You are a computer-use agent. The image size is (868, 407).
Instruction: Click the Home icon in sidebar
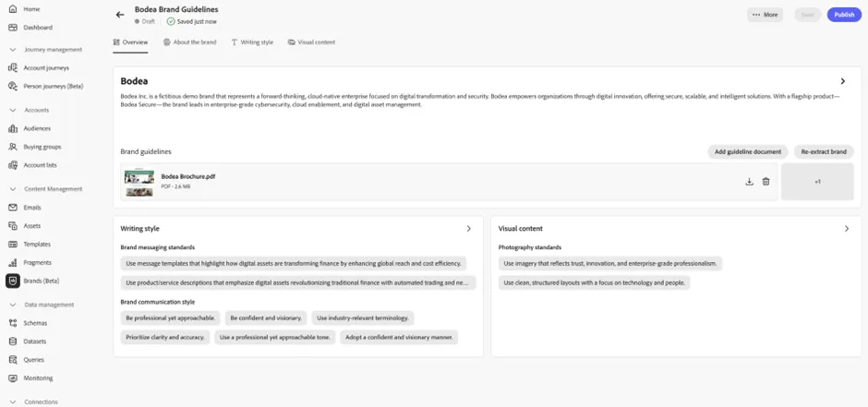[13, 9]
